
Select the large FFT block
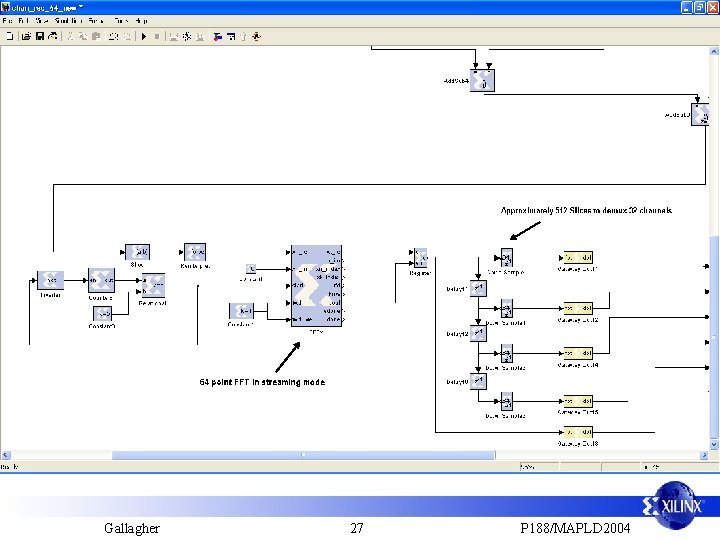pyautogui.click(x=316, y=286)
